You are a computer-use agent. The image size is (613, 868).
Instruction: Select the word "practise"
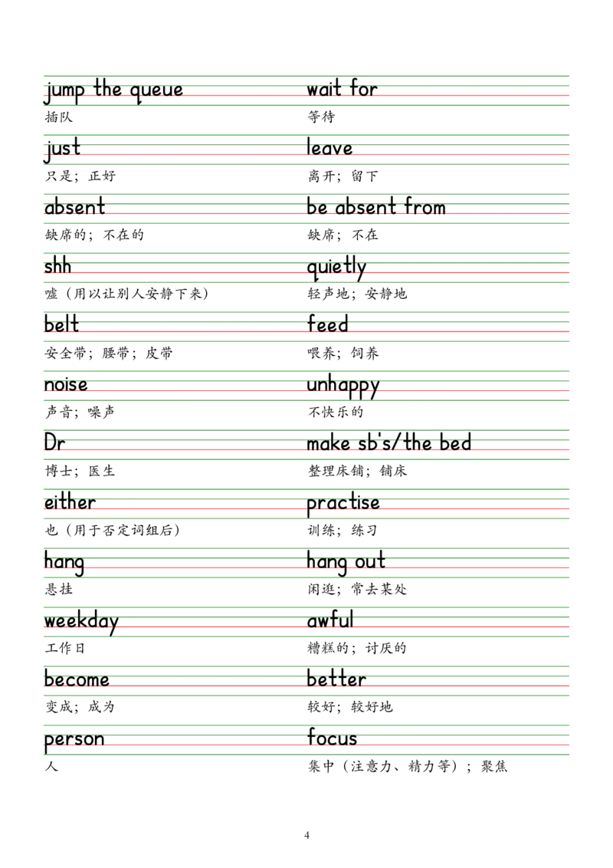[x=343, y=504]
